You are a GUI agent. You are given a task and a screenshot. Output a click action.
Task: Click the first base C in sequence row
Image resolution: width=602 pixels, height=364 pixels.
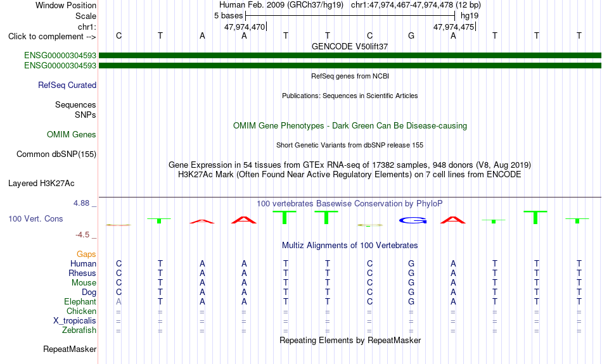118,36
